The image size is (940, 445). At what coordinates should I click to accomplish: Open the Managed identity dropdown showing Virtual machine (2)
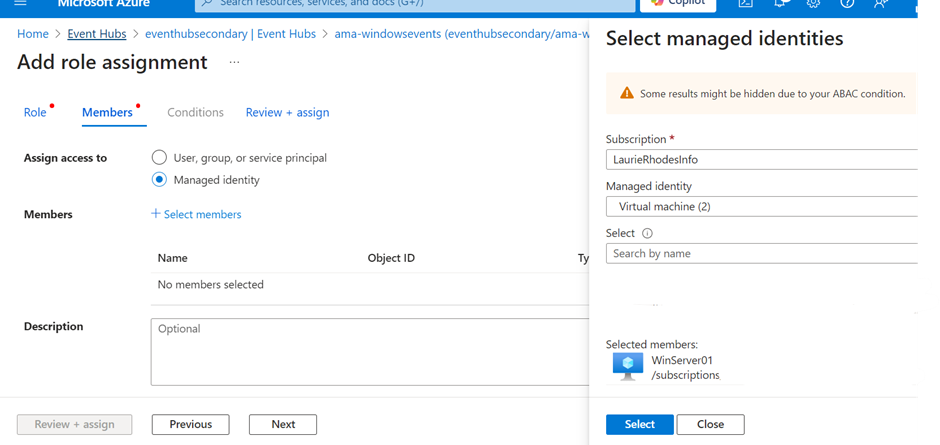[x=761, y=206]
